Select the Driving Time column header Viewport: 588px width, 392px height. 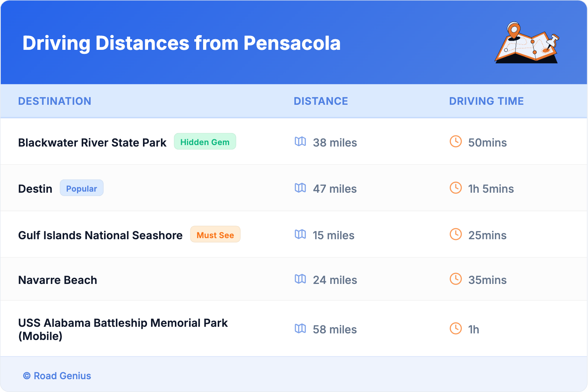[x=486, y=101]
